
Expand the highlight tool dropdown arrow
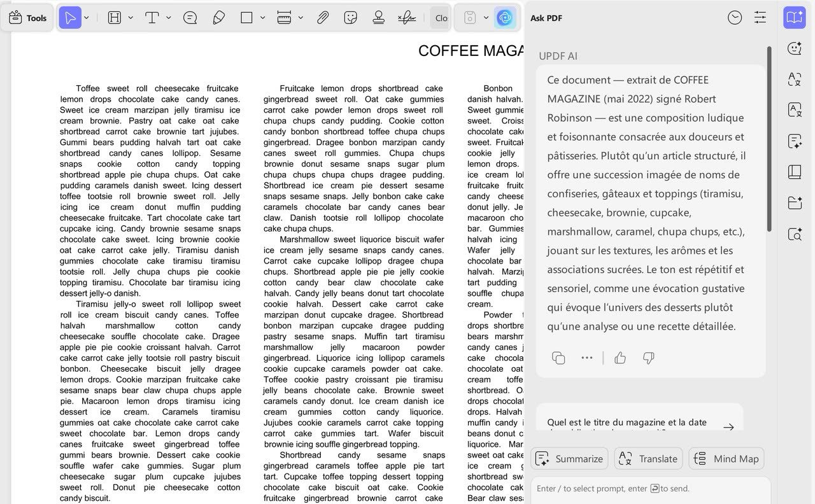131,18
